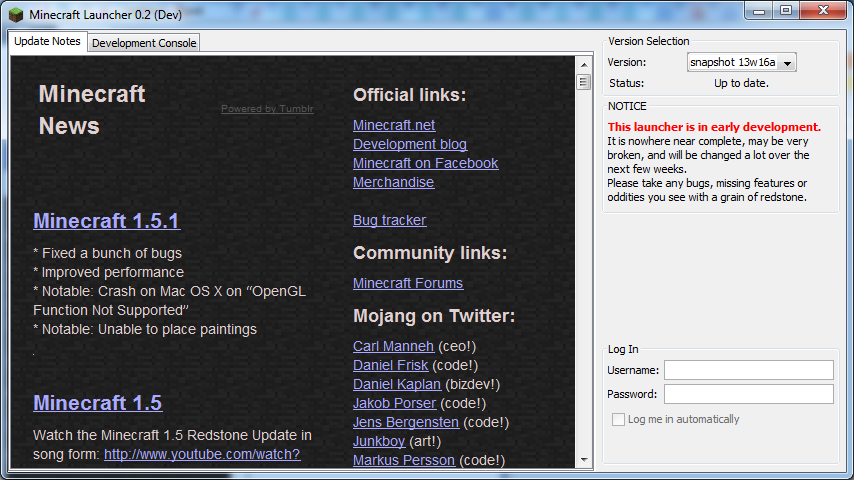Select the Update Notes tab
This screenshot has width=854, height=480.
click(x=48, y=42)
